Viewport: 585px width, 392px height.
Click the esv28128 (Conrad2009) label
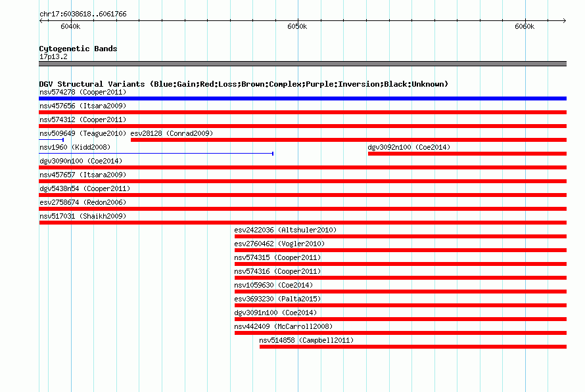point(172,133)
